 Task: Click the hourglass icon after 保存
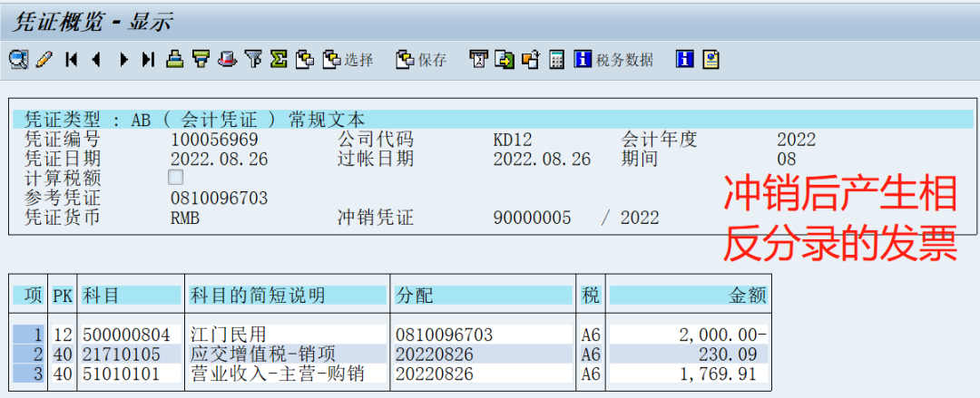(x=479, y=59)
